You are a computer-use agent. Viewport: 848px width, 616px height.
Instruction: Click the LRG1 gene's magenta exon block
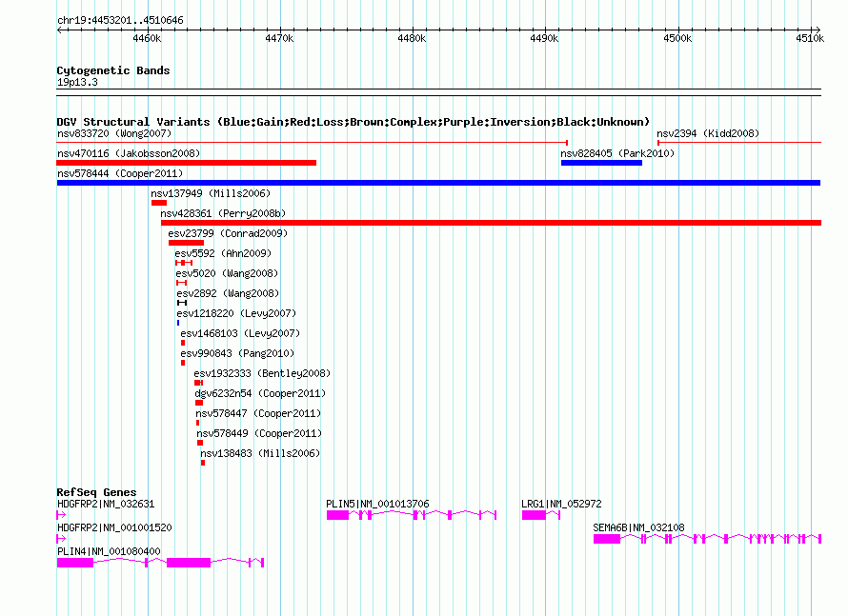pos(534,515)
